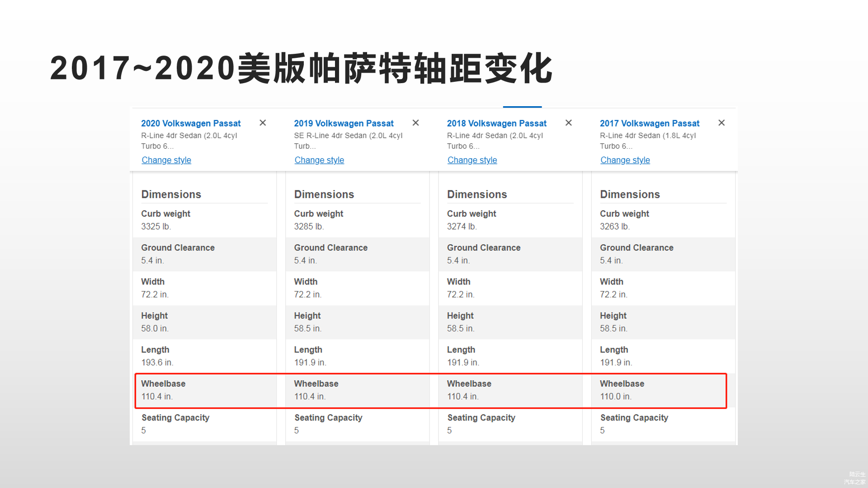
Task: Open the 2019 Volkswagen Passat link
Action: click(x=344, y=123)
